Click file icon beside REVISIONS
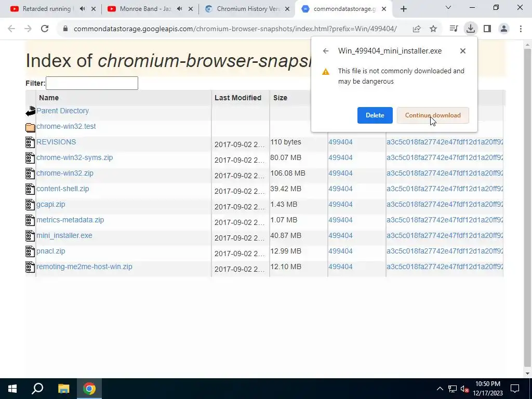The height and width of the screenshot is (399, 532). coord(30,142)
